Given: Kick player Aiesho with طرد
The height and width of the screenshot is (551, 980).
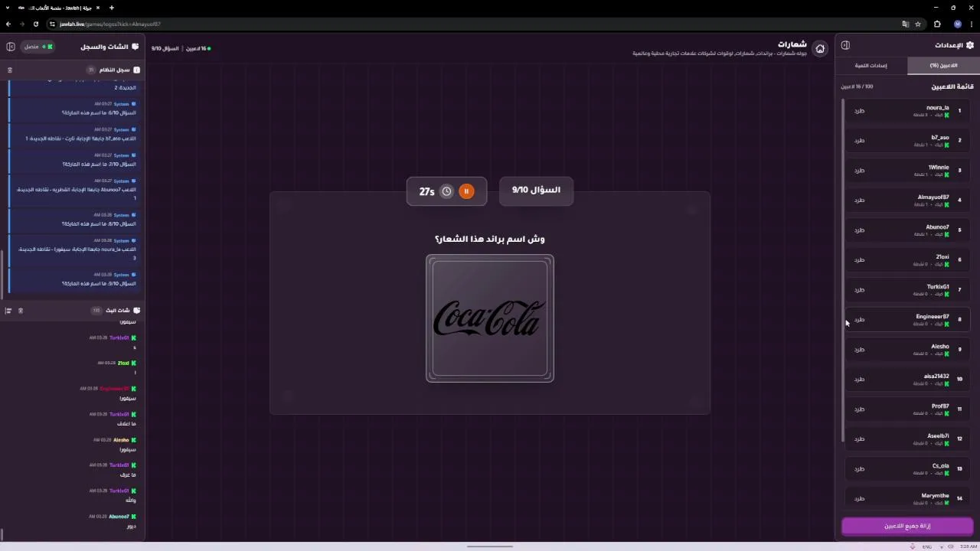Looking at the screenshot, I should tap(859, 350).
